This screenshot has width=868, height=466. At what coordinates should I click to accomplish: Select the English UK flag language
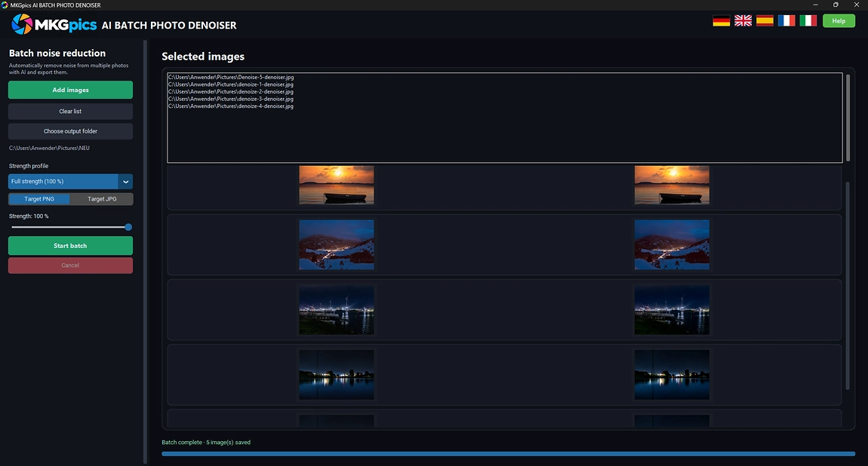click(x=743, y=21)
